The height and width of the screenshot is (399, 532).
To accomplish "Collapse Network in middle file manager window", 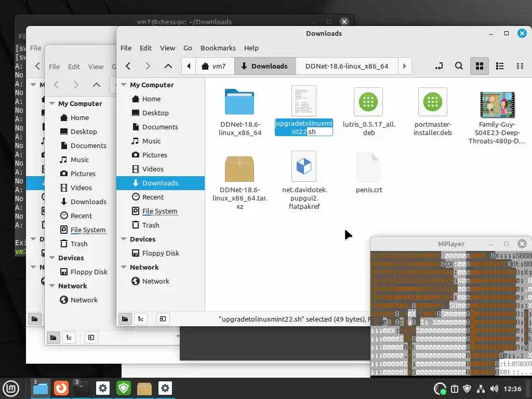I will 52,286.
